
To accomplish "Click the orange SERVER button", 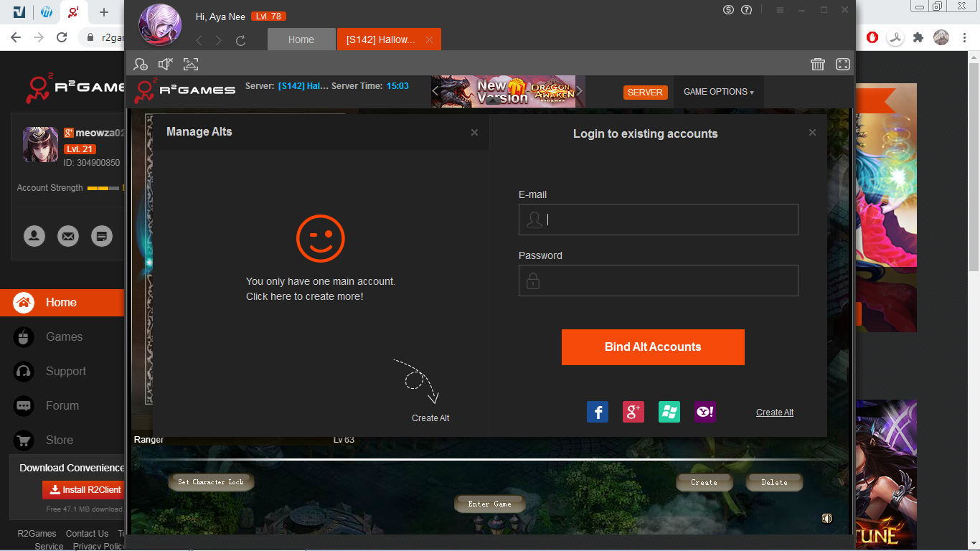I will point(645,93).
